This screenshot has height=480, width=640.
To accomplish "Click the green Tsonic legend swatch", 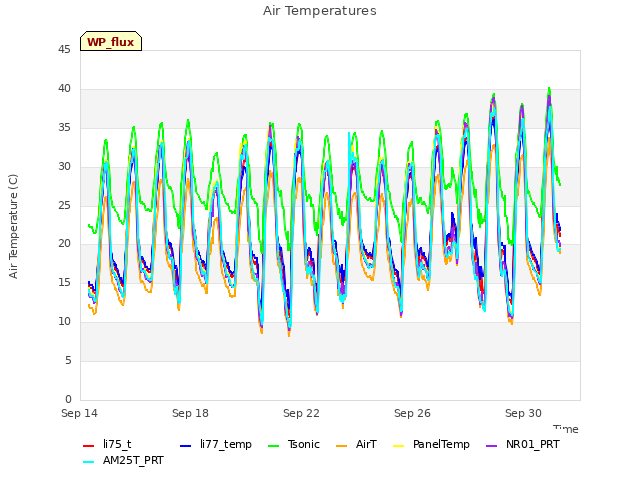I will point(273,446).
